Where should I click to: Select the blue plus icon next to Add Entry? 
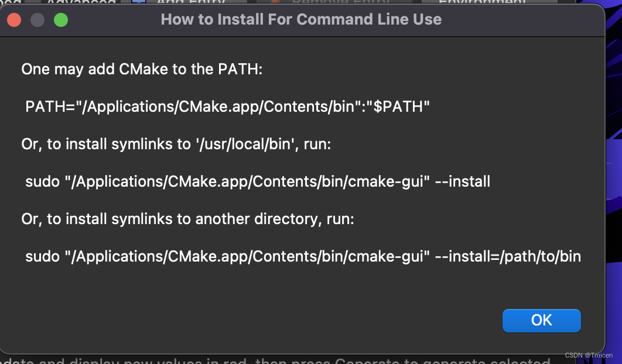pos(139,3)
